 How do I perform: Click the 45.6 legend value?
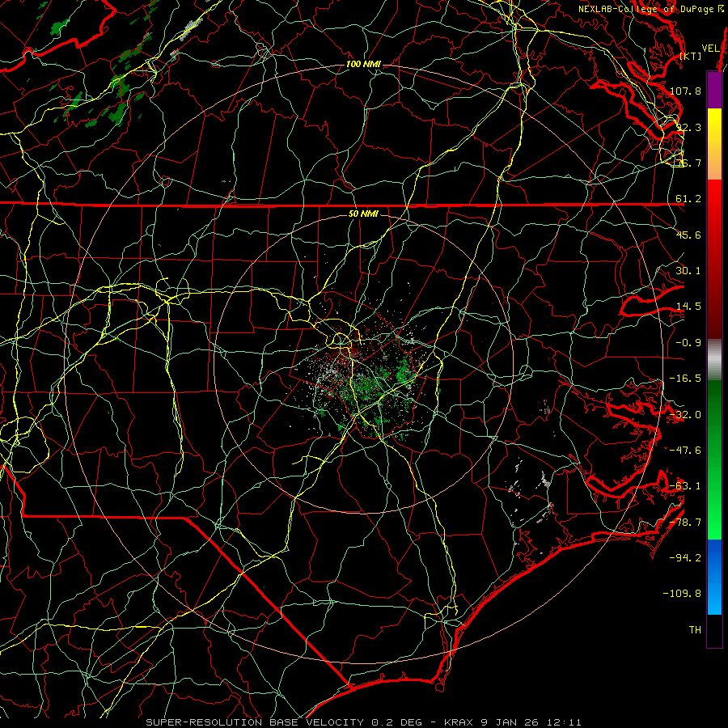(x=688, y=235)
